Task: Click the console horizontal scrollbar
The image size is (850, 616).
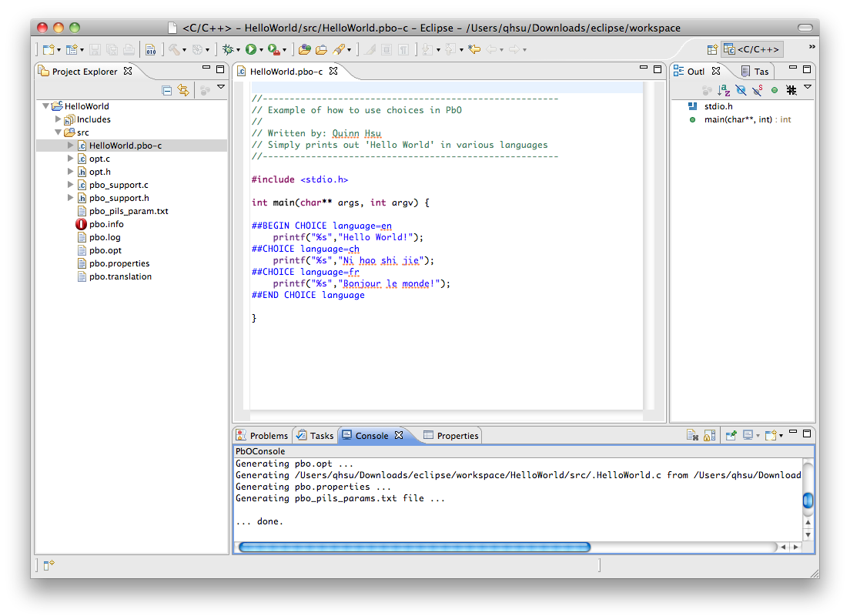Action: click(x=414, y=547)
